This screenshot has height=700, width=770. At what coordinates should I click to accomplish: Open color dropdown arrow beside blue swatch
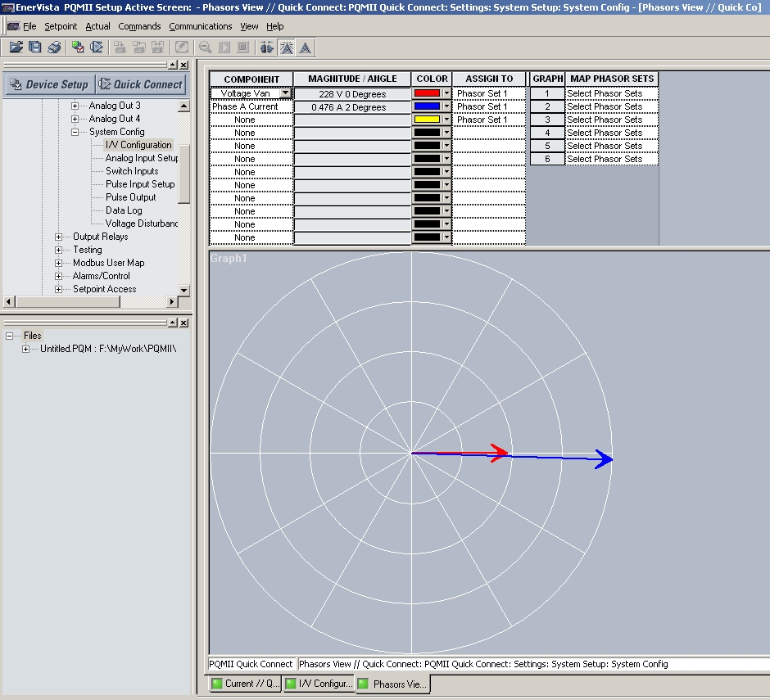[x=446, y=106]
